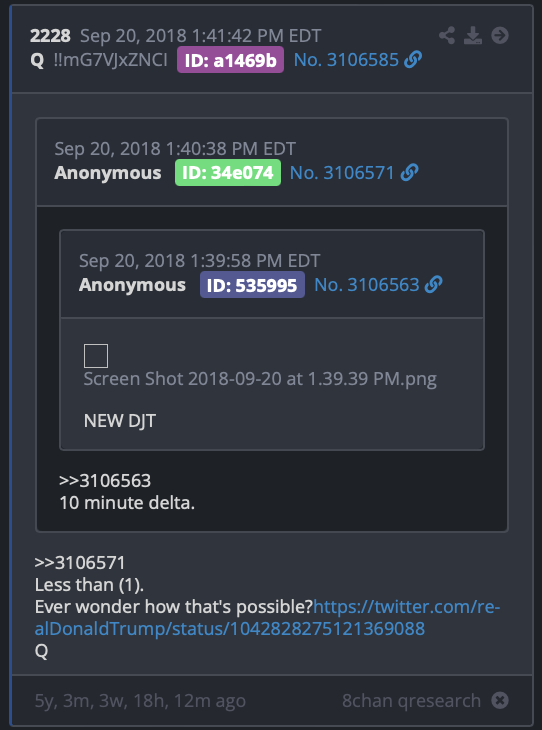Click the circled X beside 8chan qresearch

click(500, 700)
